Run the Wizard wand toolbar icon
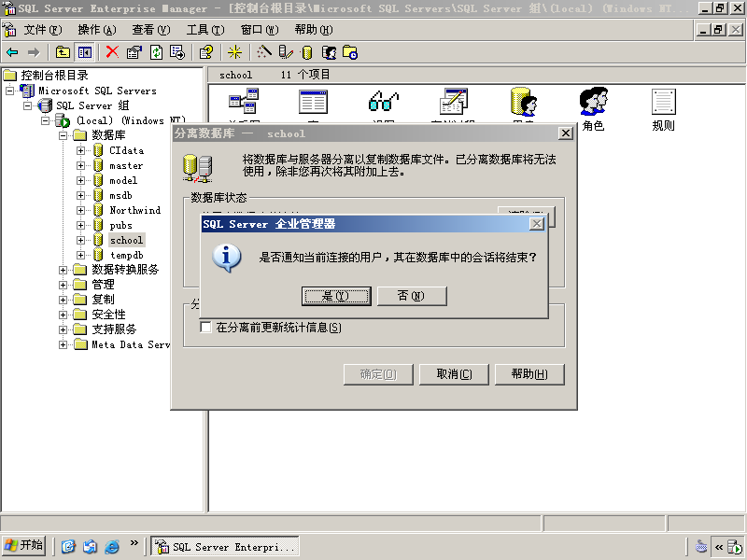 coord(263,51)
